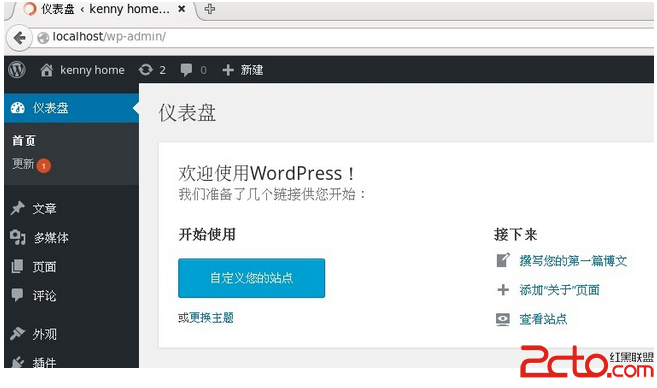Click the browser back arrow button
Image resolution: width=657 pixels, height=388 pixels.
[x=19, y=38]
